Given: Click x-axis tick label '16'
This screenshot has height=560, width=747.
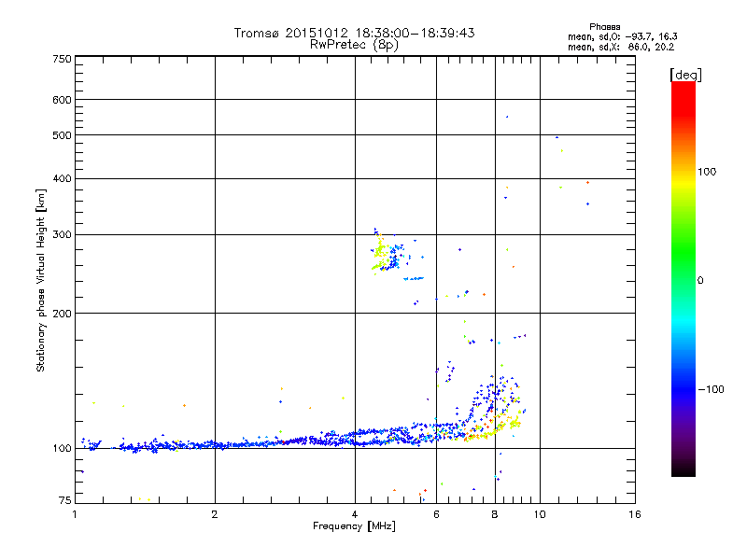Looking at the screenshot, I should click(635, 514).
